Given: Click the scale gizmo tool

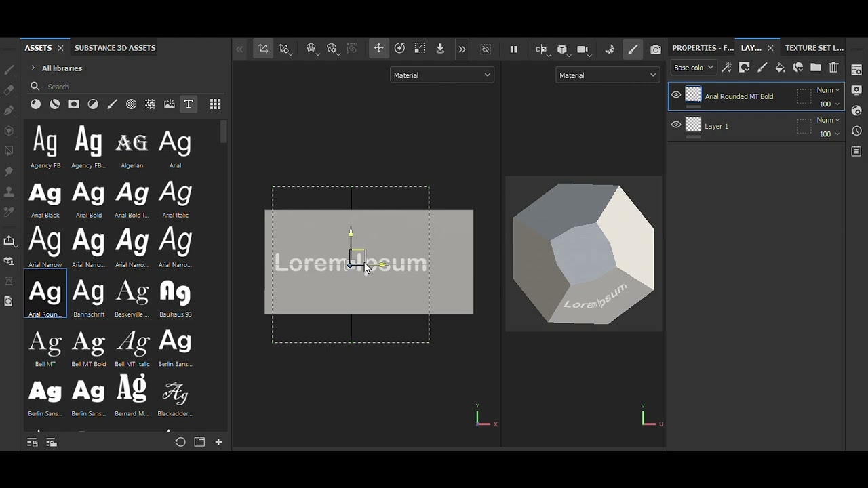Looking at the screenshot, I should coord(420,48).
